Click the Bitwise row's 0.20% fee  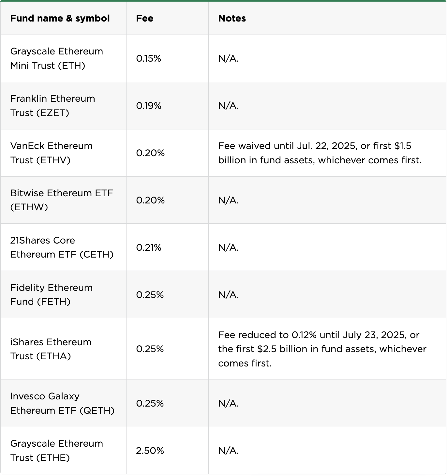[x=150, y=200]
